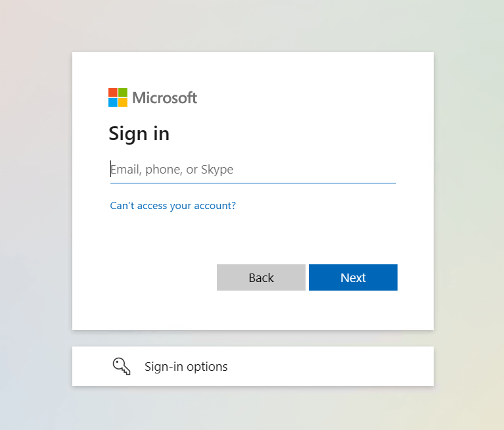Click the blue underline of the email field
Screen dimensions: 504x430
click(253, 183)
